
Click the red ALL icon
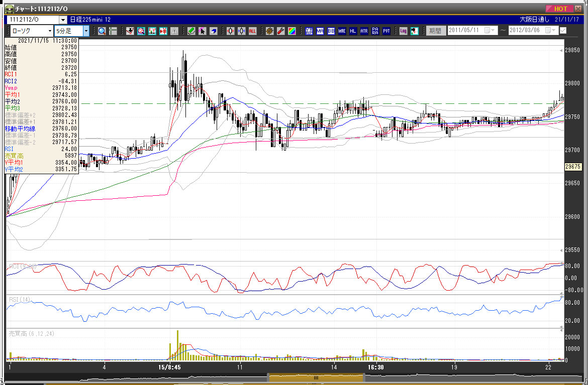click(x=252, y=31)
